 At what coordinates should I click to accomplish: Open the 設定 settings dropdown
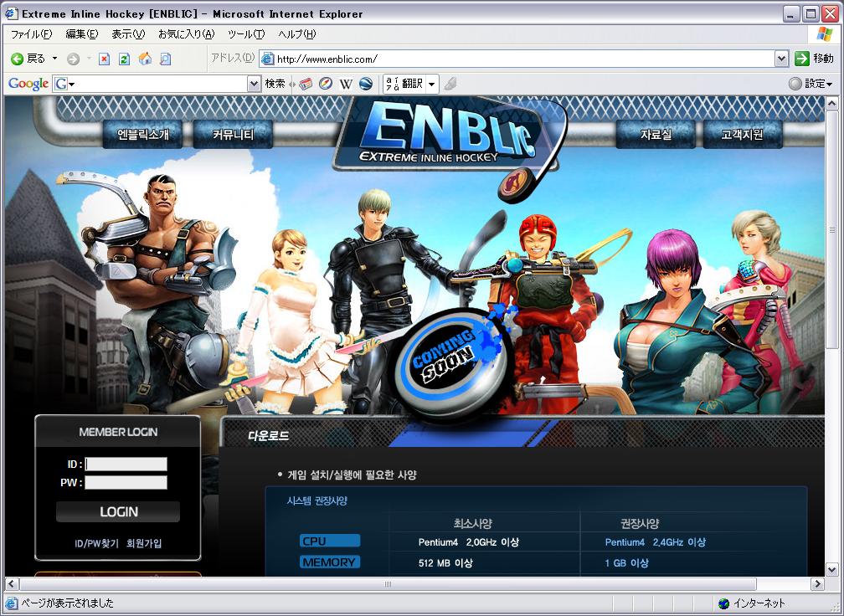[x=811, y=84]
